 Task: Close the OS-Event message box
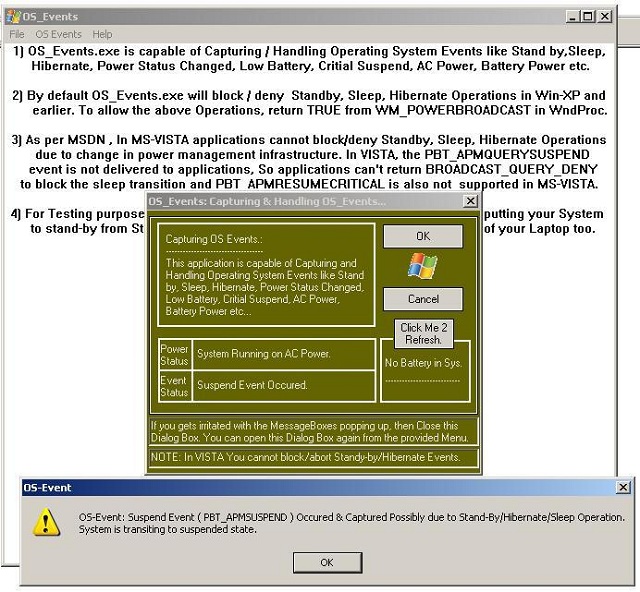click(623, 487)
